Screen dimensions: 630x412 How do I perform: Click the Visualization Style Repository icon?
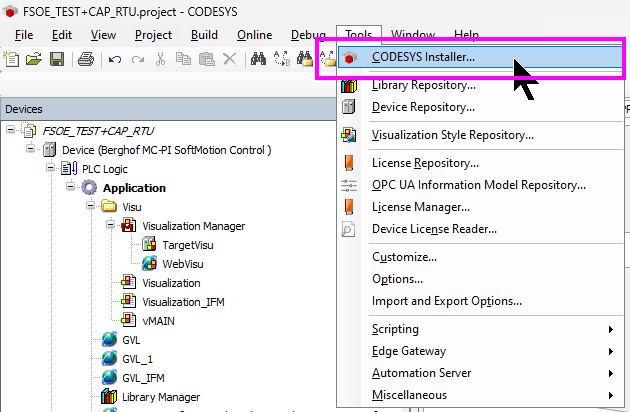point(349,135)
